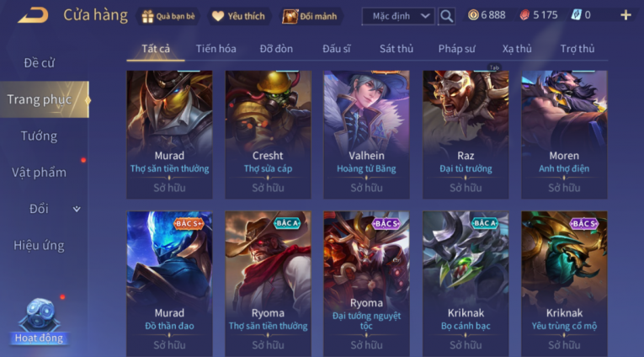Viewport: 644px width, 357px height.
Task: Open Tướng in the sidebar
Action: pyautogui.click(x=39, y=136)
